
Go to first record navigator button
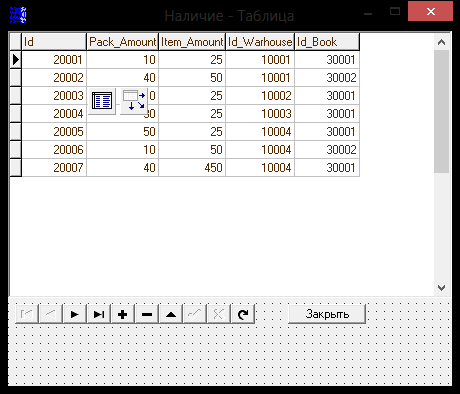coord(27,314)
